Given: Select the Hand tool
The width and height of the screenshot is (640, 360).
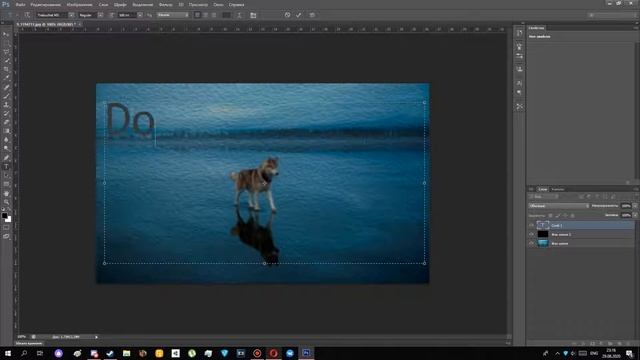Looking at the screenshot, I should pyautogui.click(x=6, y=193).
